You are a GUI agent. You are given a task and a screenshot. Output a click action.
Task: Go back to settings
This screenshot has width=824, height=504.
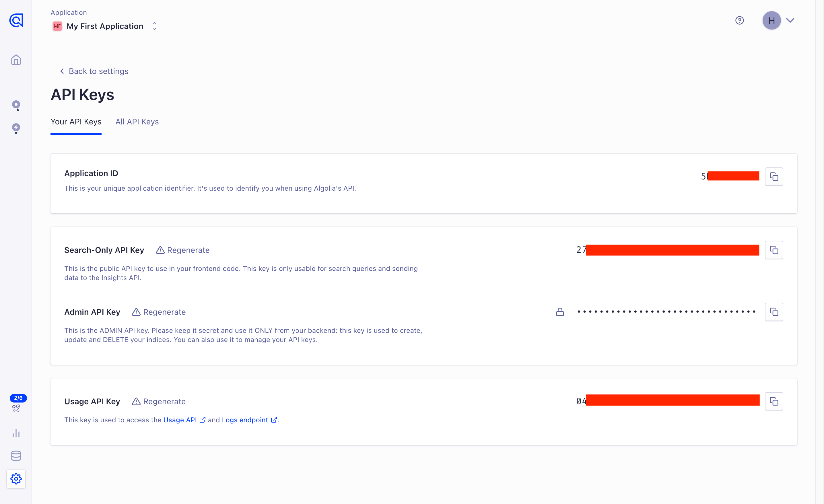(x=94, y=71)
